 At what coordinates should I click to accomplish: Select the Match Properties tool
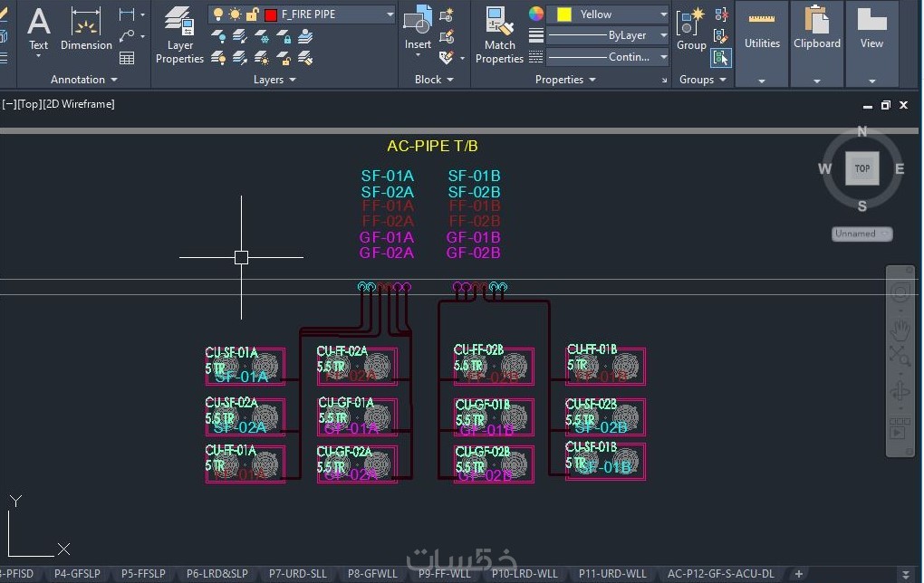pos(499,35)
